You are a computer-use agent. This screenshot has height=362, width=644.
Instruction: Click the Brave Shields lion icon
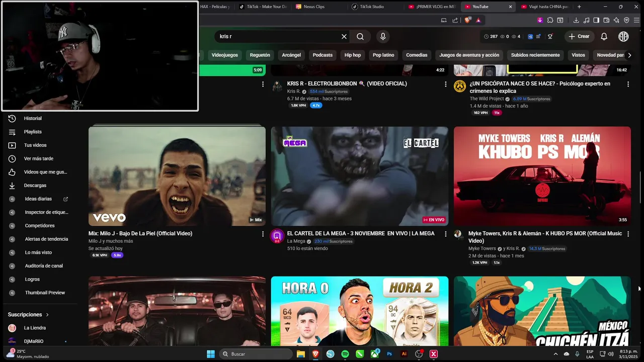467,20
